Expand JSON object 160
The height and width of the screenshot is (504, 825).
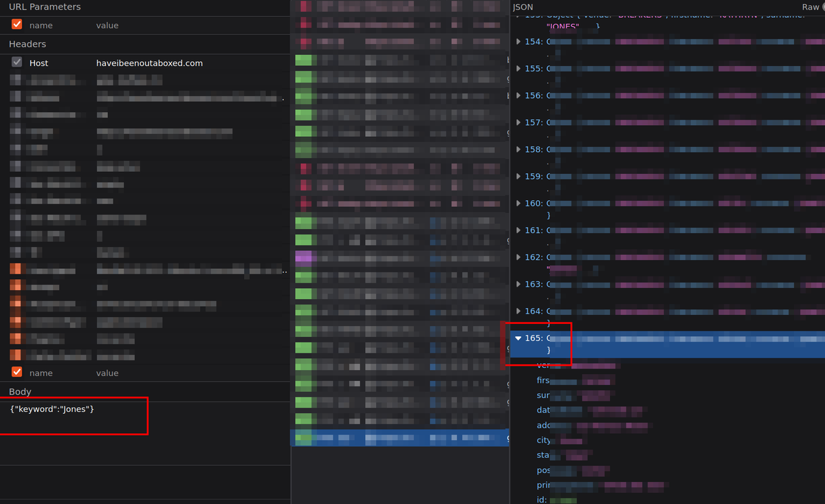[x=518, y=204]
